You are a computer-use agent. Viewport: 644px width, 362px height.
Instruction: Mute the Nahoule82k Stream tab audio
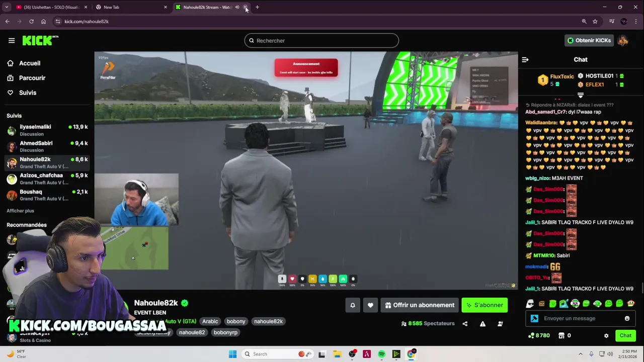(237, 7)
